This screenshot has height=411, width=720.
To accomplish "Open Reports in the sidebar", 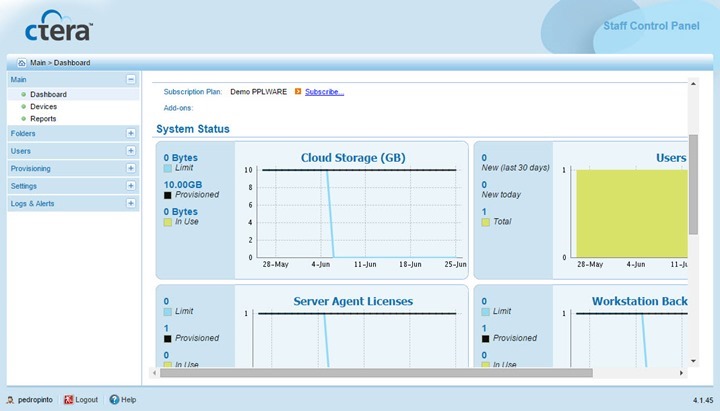I will 43,118.
